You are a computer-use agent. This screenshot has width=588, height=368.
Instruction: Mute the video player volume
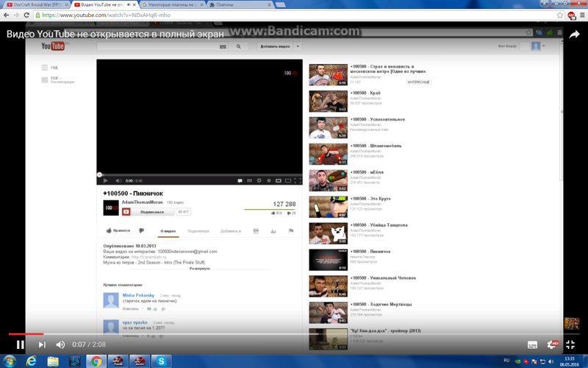click(x=60, y=344)
